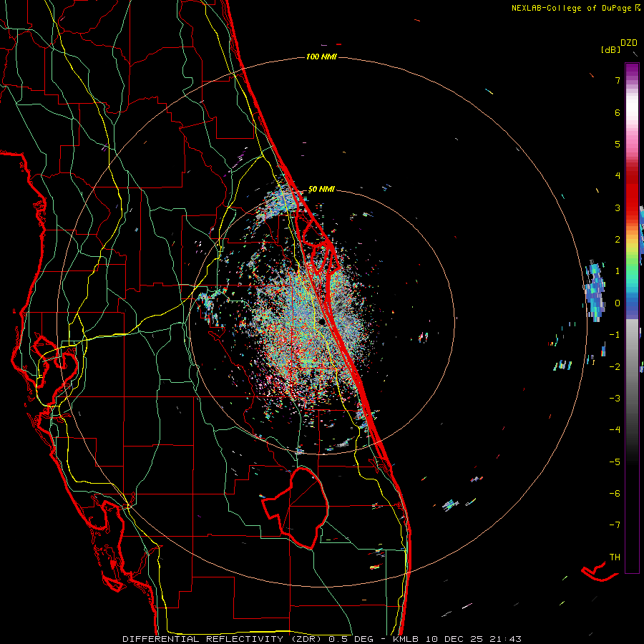Click the 6 tick on the dB scale
The width and height of the screenshot is (644, 644).
(x=618, y=112)
